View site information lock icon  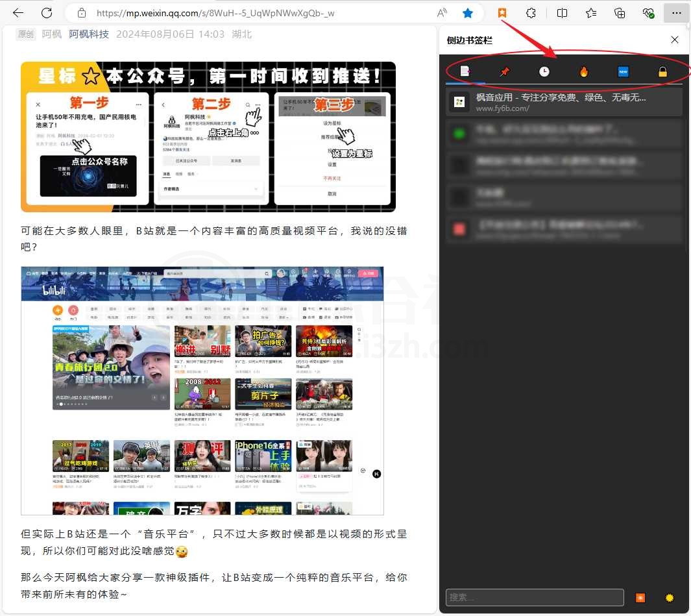82,13
